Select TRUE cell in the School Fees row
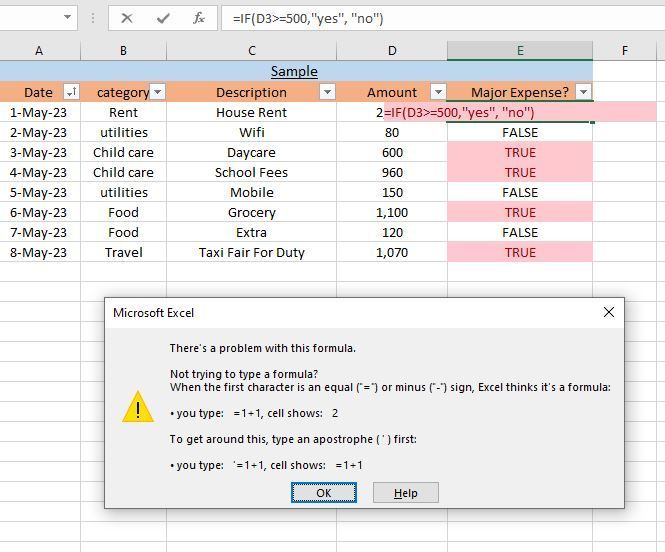 pyautogui.click(x=520, y=172)
